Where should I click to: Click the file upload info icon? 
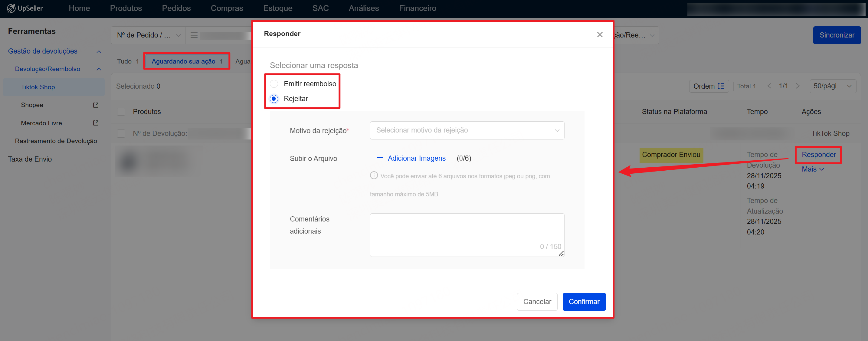coord(374,175)
